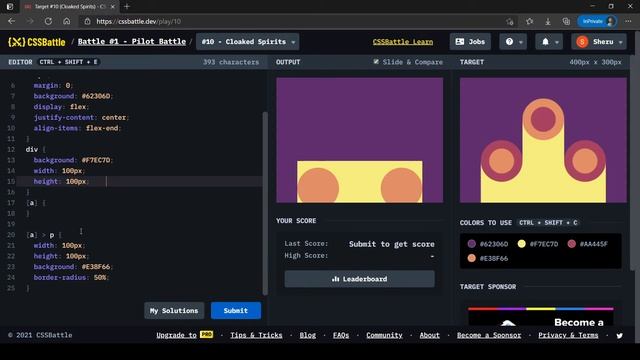Reload the page with the refresh icon
The height and width of the screenshot is (360, 640).
[x=48, y=21]
